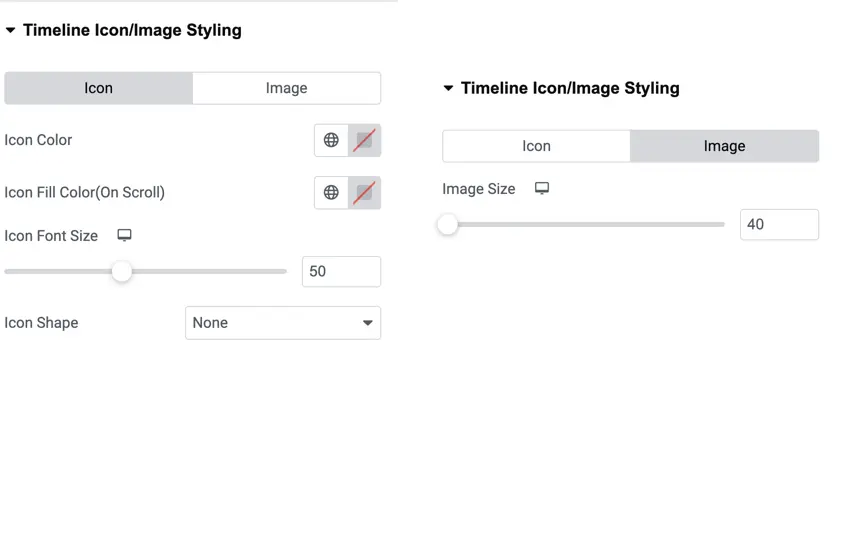846x549 pixels.
Task: Switch to Image tab in left panel
Action: click(x=286, y=88)
